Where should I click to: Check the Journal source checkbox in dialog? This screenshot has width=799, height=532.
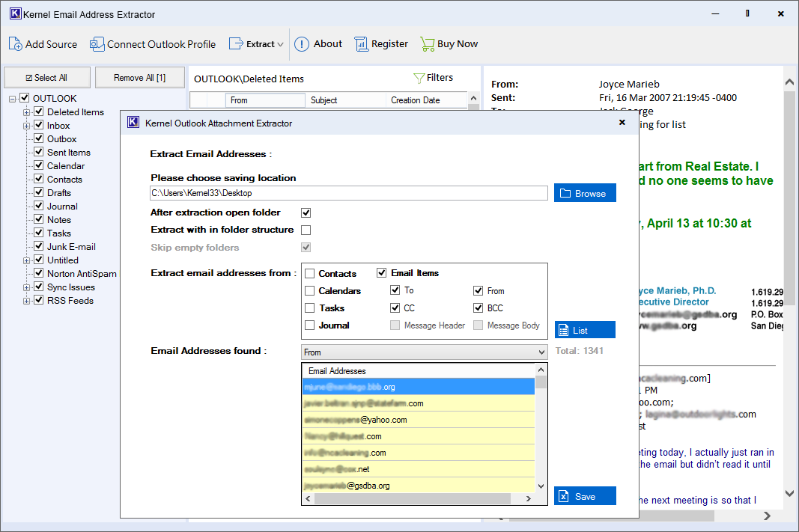pos(309,325)
